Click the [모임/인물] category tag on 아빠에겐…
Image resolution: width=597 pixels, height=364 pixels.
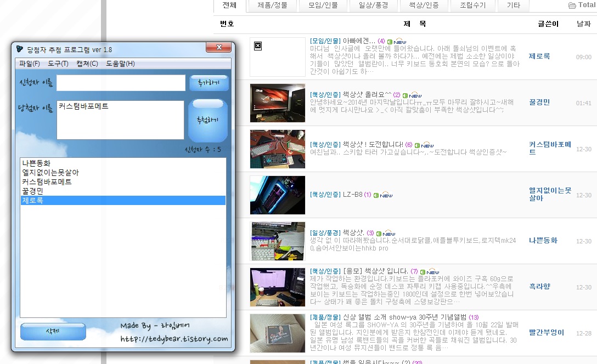[x=325, y=41]
